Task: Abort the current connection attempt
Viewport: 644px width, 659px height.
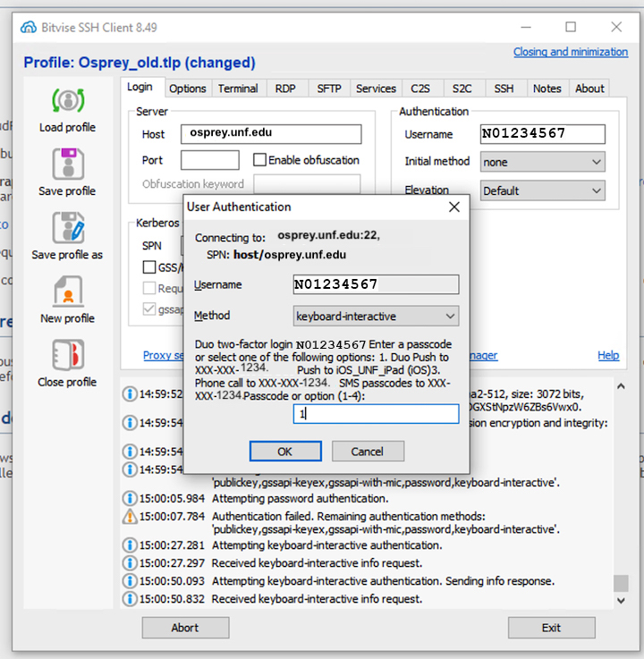Action: click(185, 628)
